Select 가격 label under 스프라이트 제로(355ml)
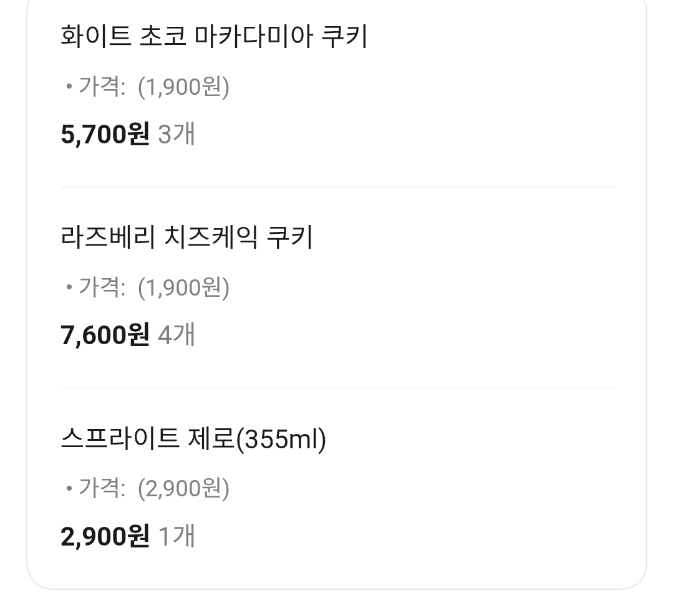Image resolution: width=673 pixels, height=616 pixels. click(101, 488)
